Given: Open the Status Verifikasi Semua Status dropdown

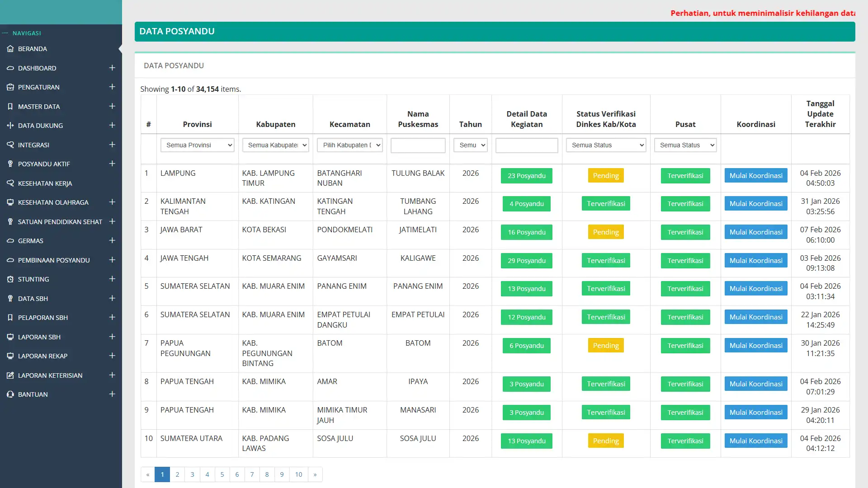Looking at the screenshot, I should tap(606, 145).
